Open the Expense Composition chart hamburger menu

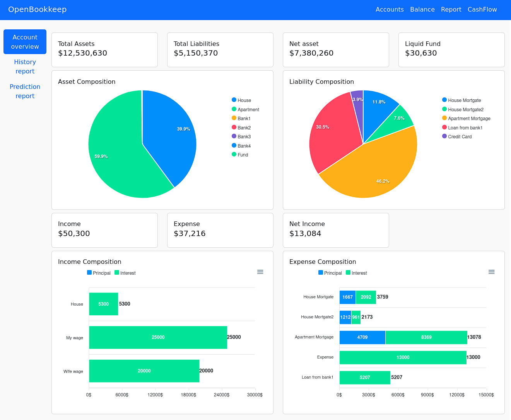click(x=491, y=272)
